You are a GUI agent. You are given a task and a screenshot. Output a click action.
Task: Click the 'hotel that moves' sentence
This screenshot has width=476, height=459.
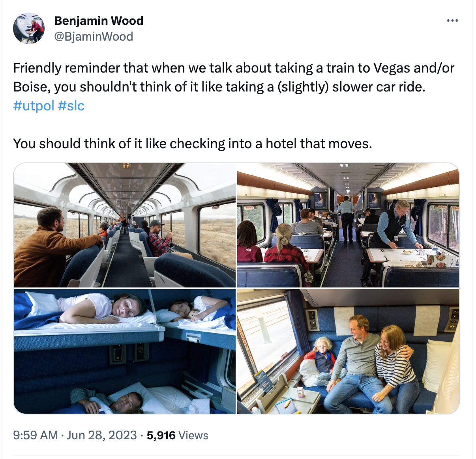click(x=193, y=144)
